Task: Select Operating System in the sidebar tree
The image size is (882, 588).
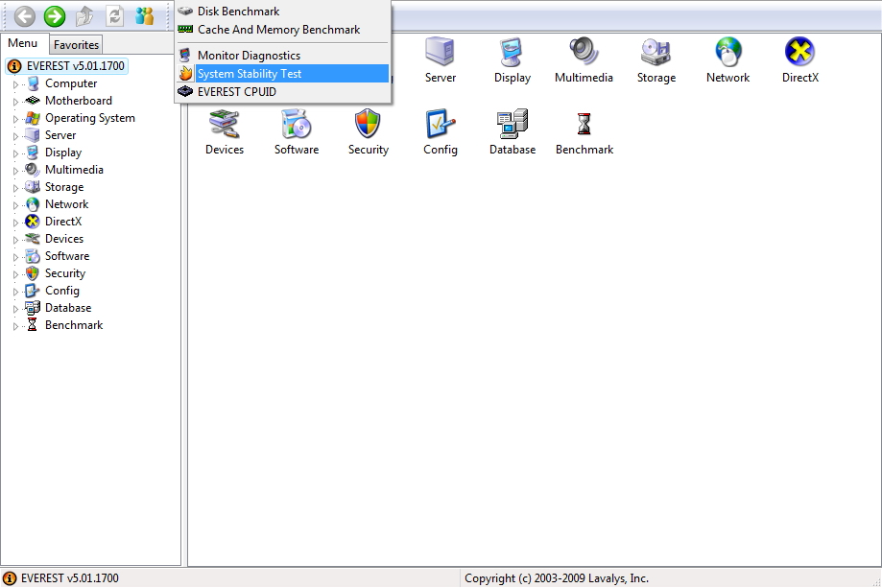Action: (90, 118)
